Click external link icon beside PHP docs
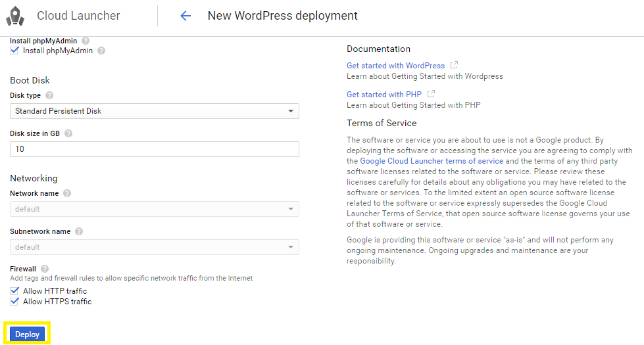The image size is (644, 345). (x=431, y=94)
